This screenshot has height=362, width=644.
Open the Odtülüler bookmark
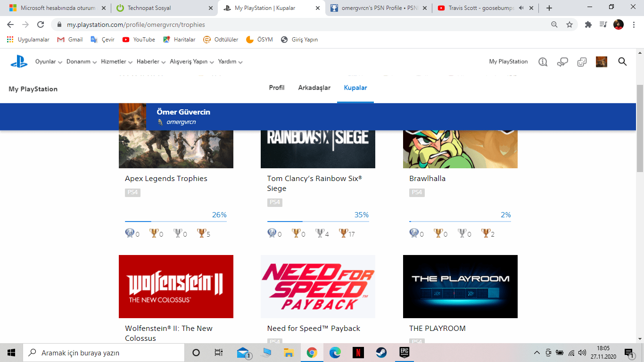(x=221, y=40)
